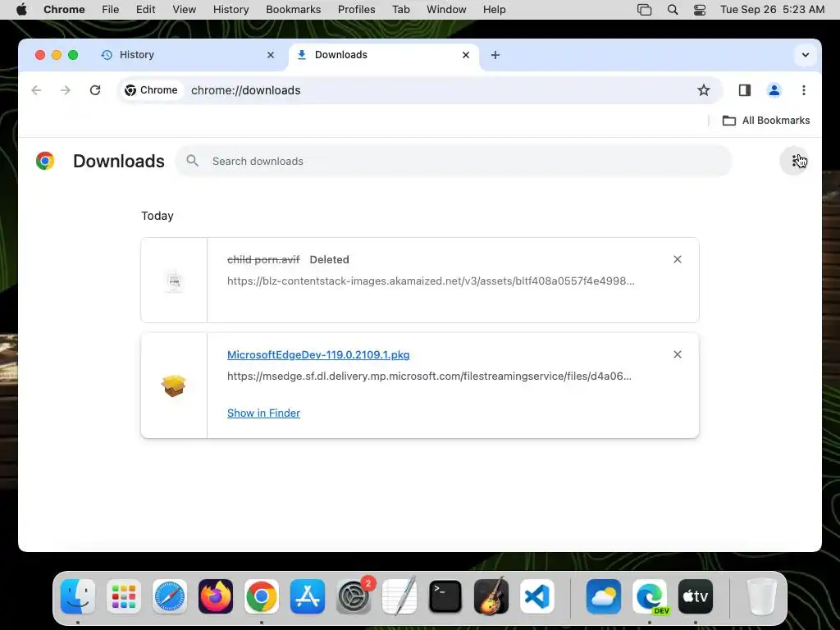Viewport: 840px width, 630px height.
Task: Click the Stage Manager menu bar icon
Action: point(645,10)
